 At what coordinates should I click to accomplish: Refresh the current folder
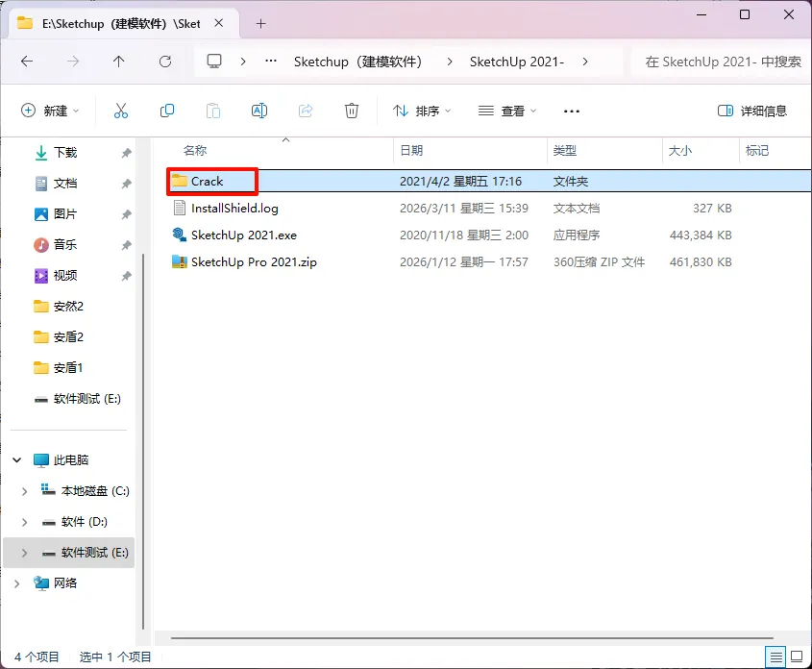[165, 62]
